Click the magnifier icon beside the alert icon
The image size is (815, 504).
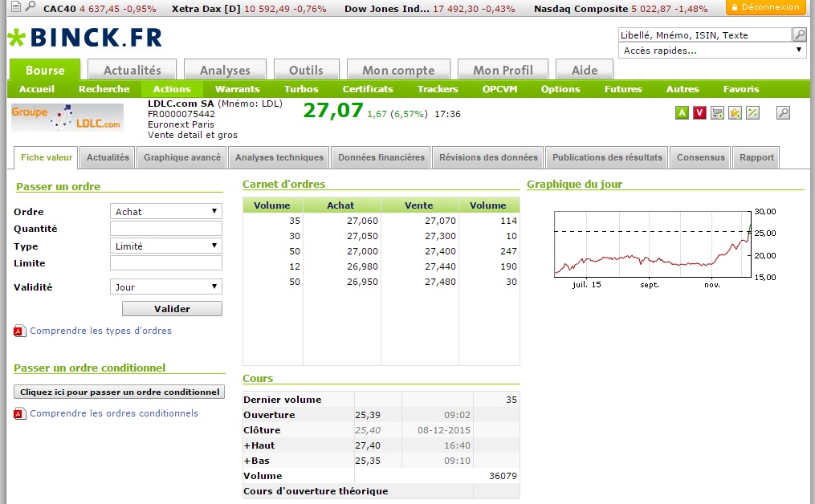[783, 113]
